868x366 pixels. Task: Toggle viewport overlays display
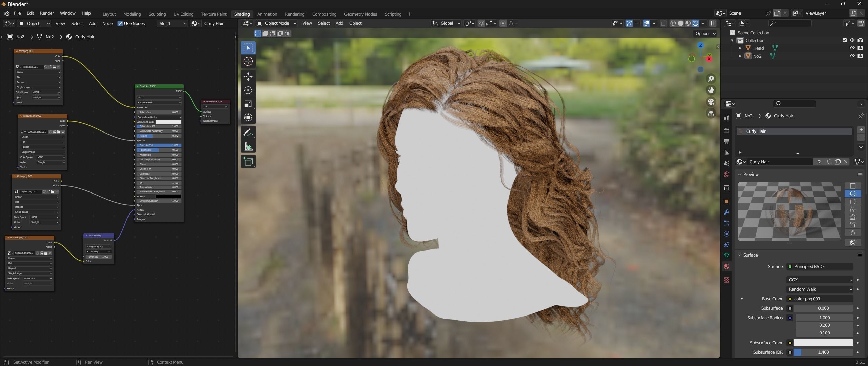[647, 23]
